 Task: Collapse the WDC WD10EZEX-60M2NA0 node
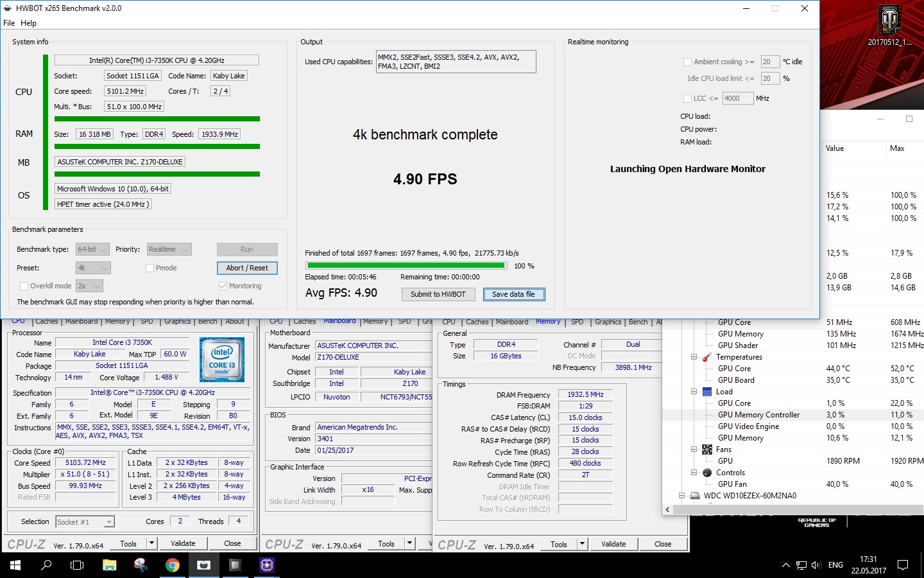click(682, 496)
